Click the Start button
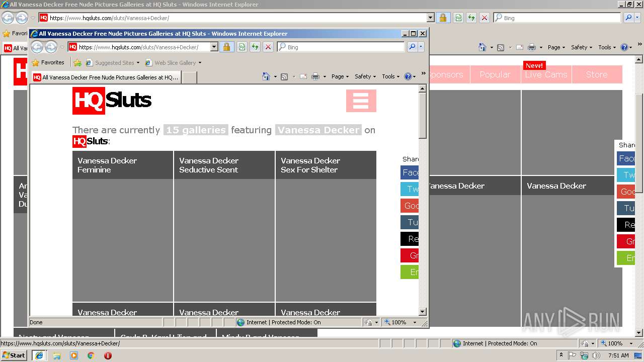The width and height of the screenshot is (644, 362). (15, 355)
